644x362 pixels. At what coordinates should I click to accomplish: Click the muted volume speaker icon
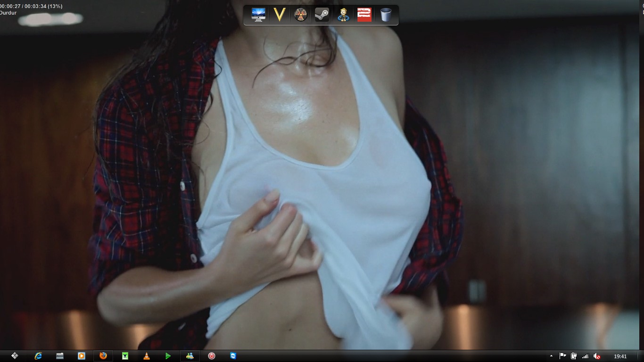[597, 356]
